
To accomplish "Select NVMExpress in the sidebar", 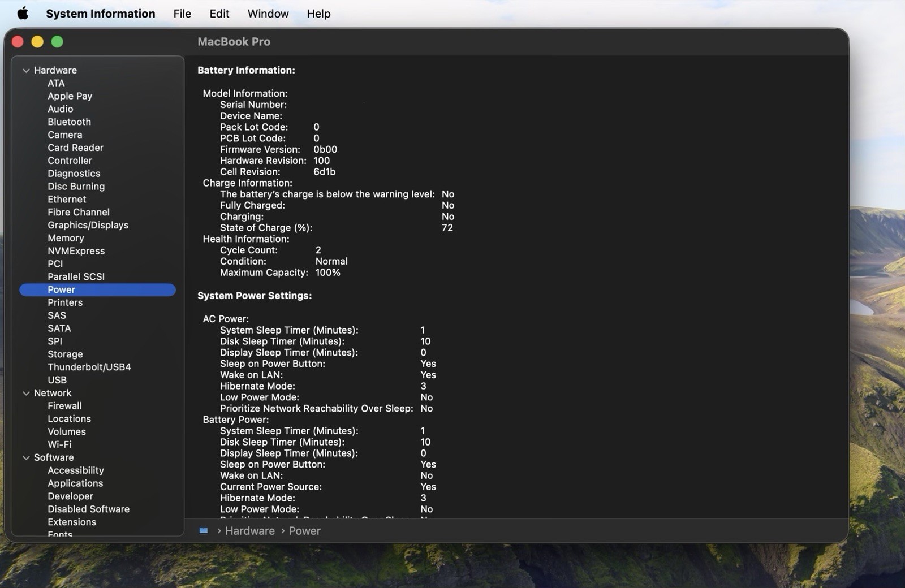I will (76, 251).
